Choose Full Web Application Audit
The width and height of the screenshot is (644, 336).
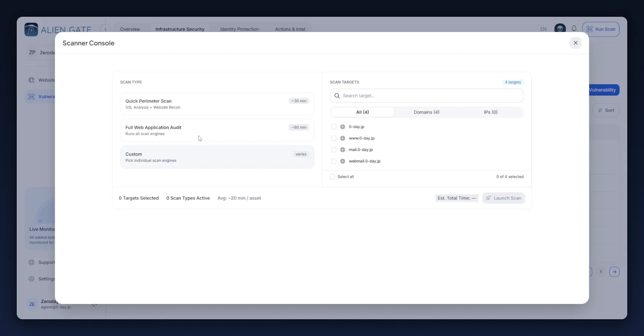217,130
